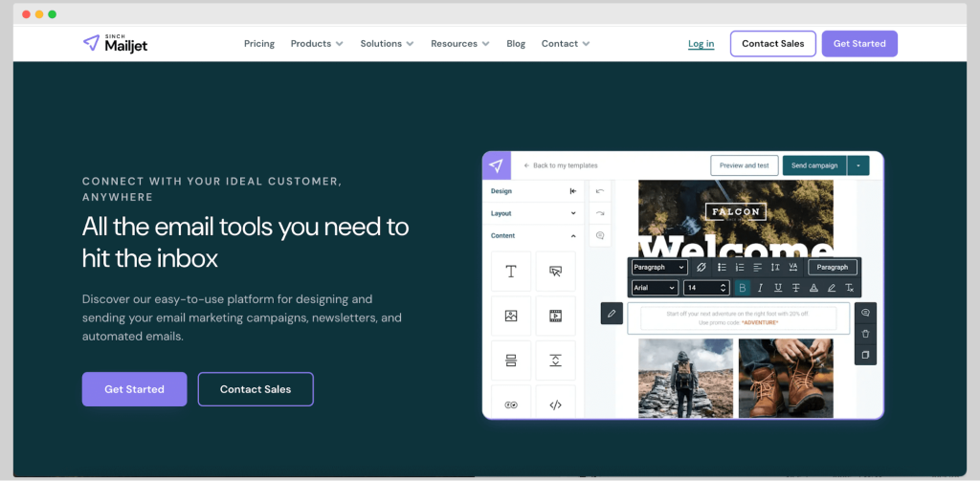This screenshot has width=980, height=481.
Task: Select the brown boots photo thumbnail
Action: (786, 378)
